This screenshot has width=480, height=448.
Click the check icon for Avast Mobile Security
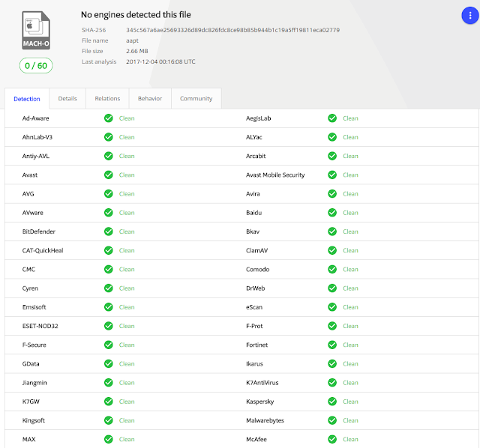(332, 175)
